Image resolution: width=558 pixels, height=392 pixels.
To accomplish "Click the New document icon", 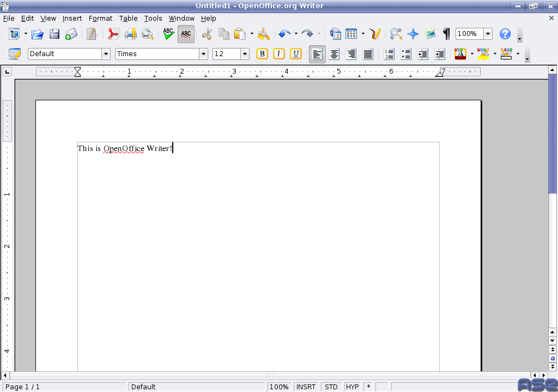I will 15,34.
